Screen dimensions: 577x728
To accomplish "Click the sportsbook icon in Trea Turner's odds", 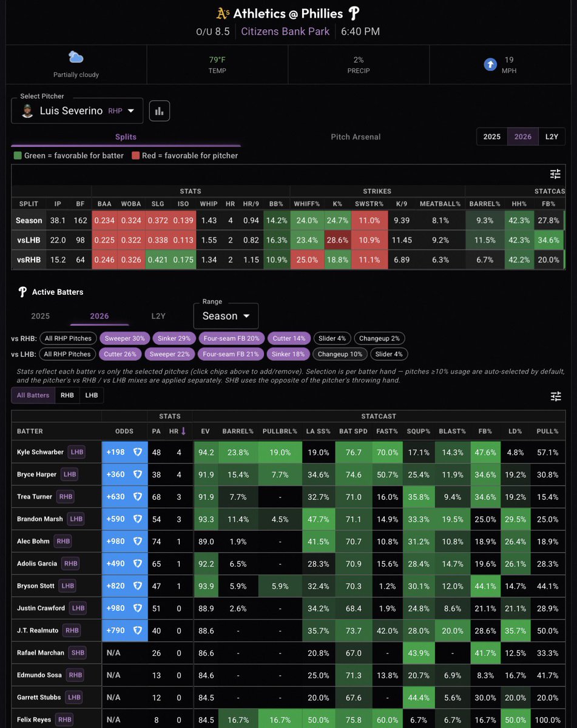I will pyautogui.click(x=137, y=497).
